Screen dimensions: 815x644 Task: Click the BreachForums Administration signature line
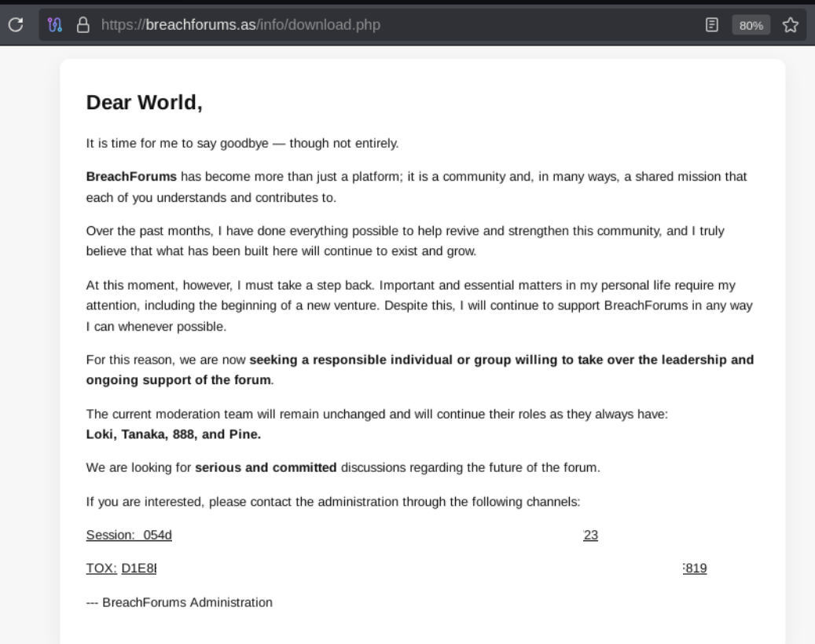coord(179,602)
